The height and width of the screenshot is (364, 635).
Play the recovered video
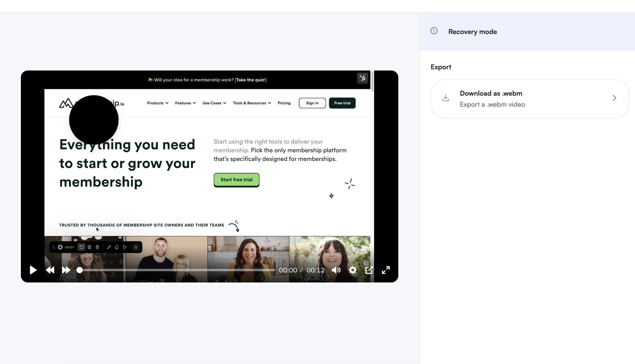tap(33, 270)
